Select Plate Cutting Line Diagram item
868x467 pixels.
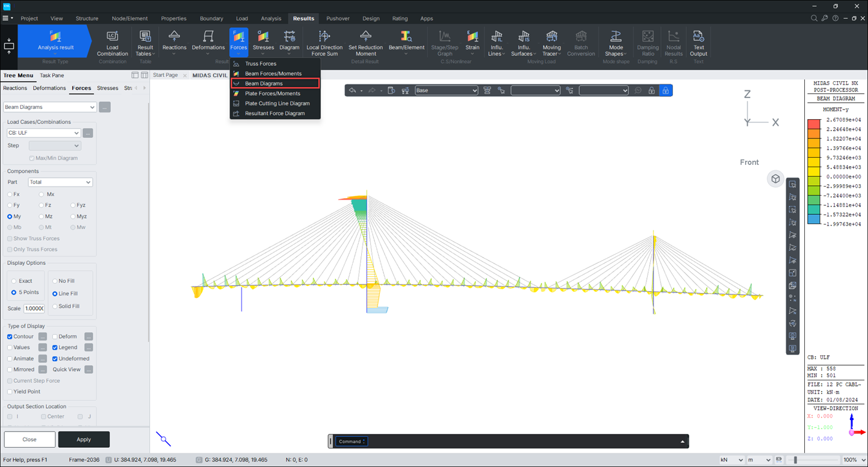click(277, 104)
